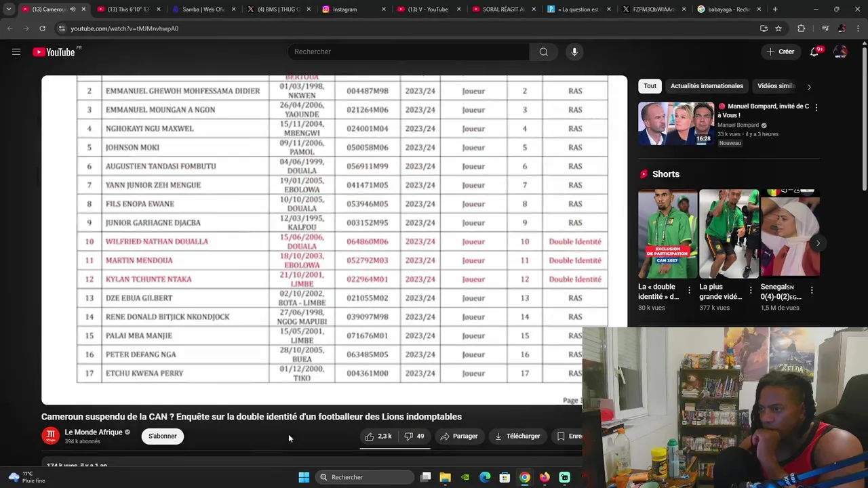The height and width of the screenshot is (488, 868).
Task: Select 'Vidéos similaires' chip
Action: click(776, 86)
